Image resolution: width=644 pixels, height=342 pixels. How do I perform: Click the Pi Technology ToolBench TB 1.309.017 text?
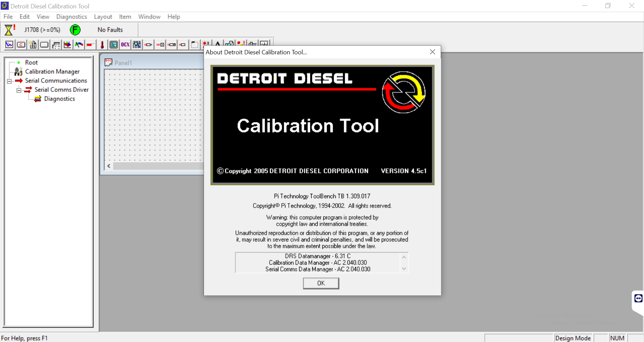tap(322, 196)
